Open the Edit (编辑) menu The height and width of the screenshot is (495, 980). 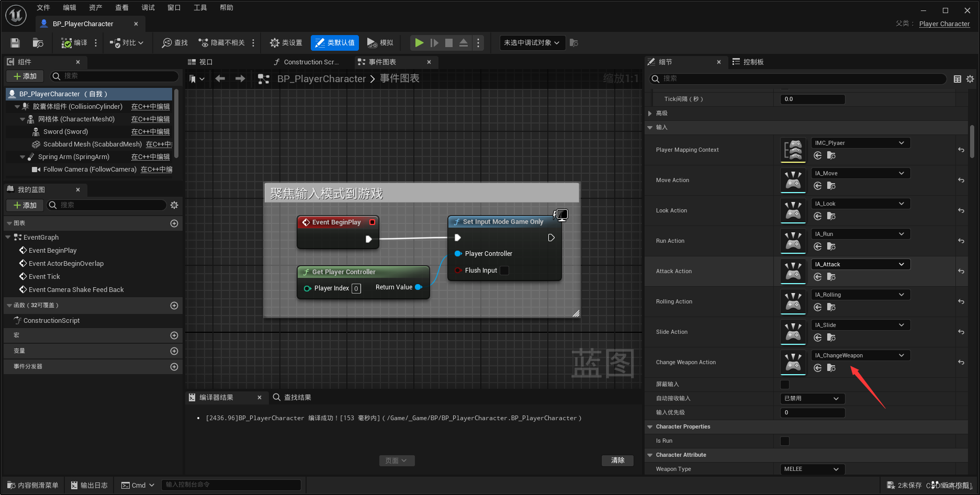point(70,7)
